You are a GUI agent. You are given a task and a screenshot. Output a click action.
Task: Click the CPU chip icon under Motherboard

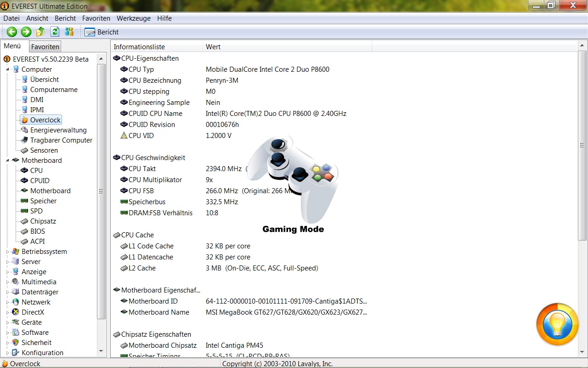tap(25, 171)
